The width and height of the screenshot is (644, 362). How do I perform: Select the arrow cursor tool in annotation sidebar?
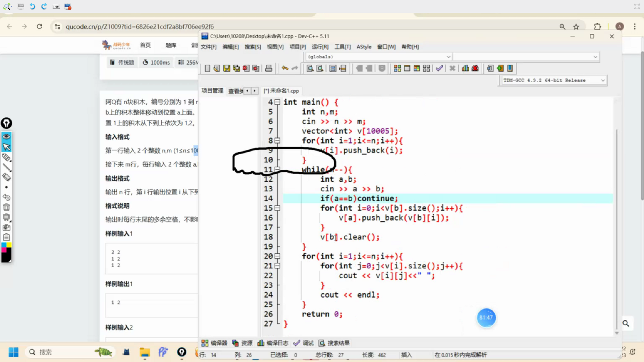pyautogui.click(x=6, y=147)
